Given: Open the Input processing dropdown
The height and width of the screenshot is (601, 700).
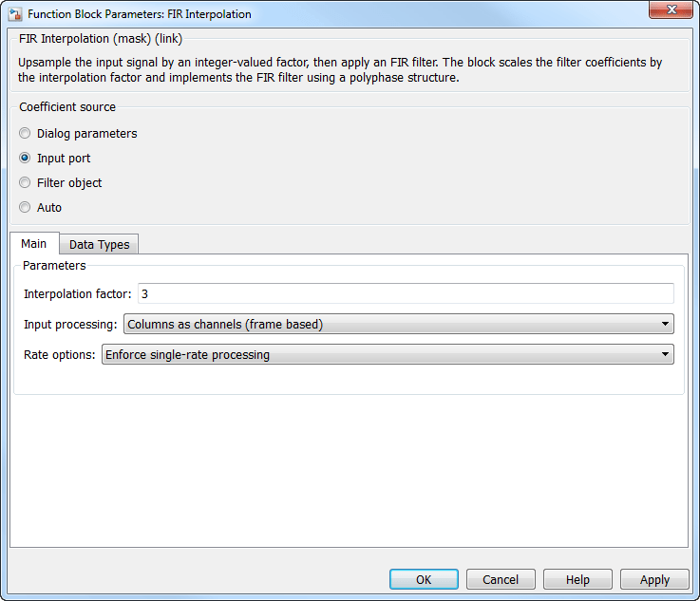Looking at the screenshot, I should click(x=398, y=325).
